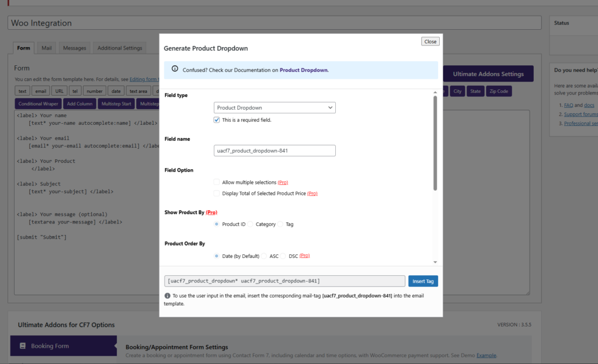Screen dimensions: 598x364
Task: Open the Product Dropdown documentation link
Action: [x=304, y=70]
